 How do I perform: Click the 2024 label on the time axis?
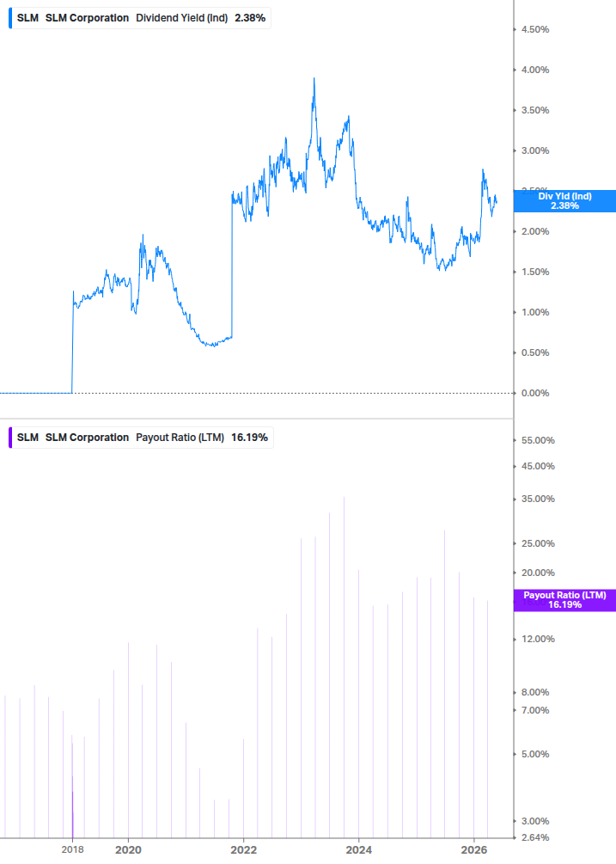click(358, 849)
